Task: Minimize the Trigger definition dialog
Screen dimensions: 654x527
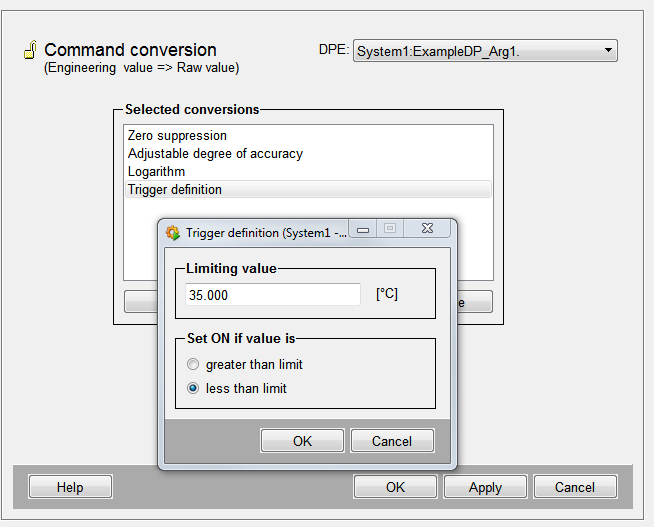Action: coord(363,230)
